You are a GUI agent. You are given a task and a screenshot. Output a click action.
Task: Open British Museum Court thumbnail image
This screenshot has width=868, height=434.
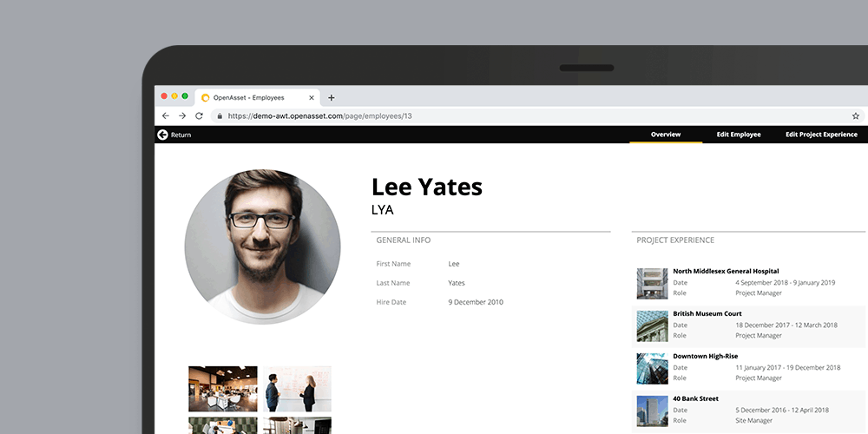coord(652,326)
